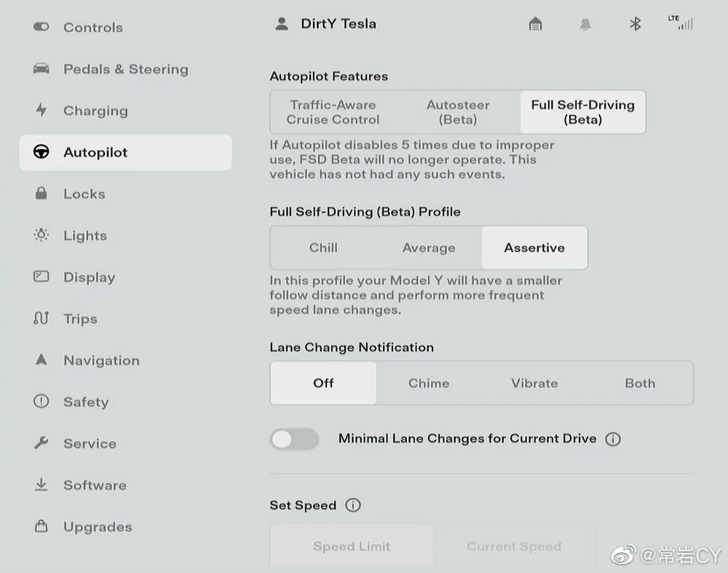Go to Navigation settings
This screenshot has width=728, height=573.
click(125, 360)
